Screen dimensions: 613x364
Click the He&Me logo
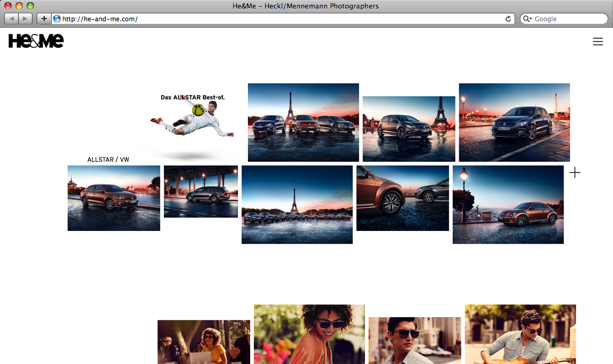tap(36, 40)
